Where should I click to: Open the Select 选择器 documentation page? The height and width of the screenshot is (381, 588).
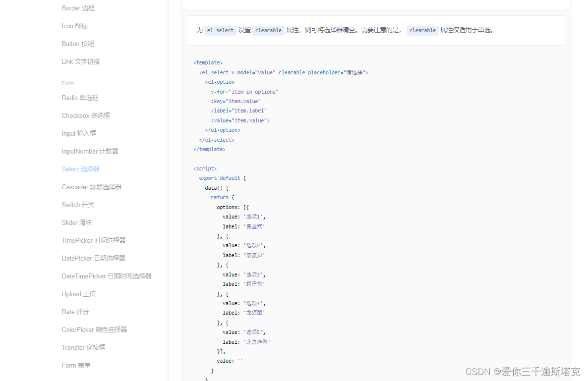80,169
